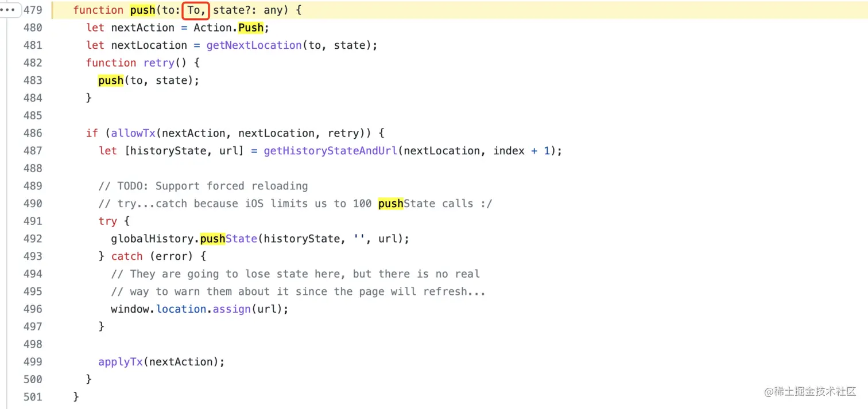Click window.location.assign(url) statement
This screenshot has height=409, width=868.
coord(200,309)
